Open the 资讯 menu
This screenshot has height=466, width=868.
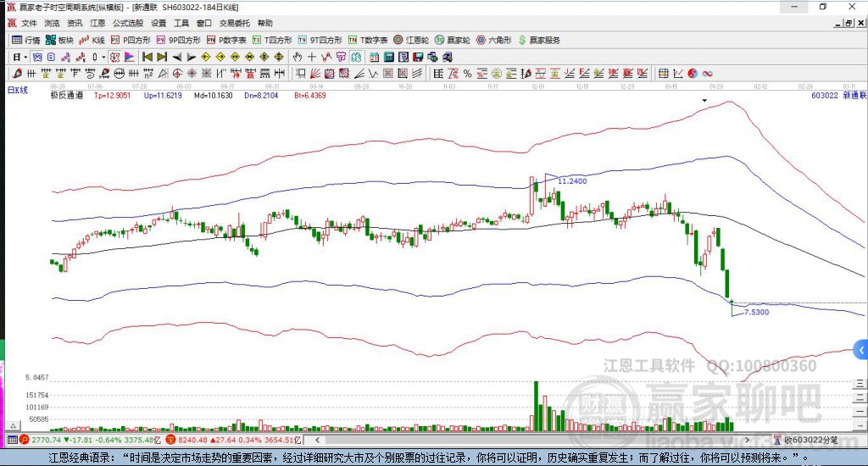click(x=75, y=23)
